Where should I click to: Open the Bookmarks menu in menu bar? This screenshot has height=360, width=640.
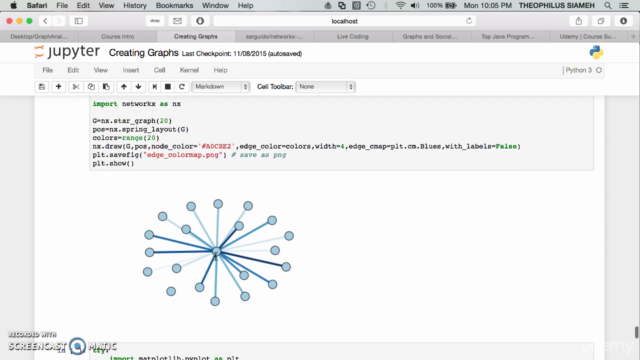pyautogui.click(x=174, y=5)
